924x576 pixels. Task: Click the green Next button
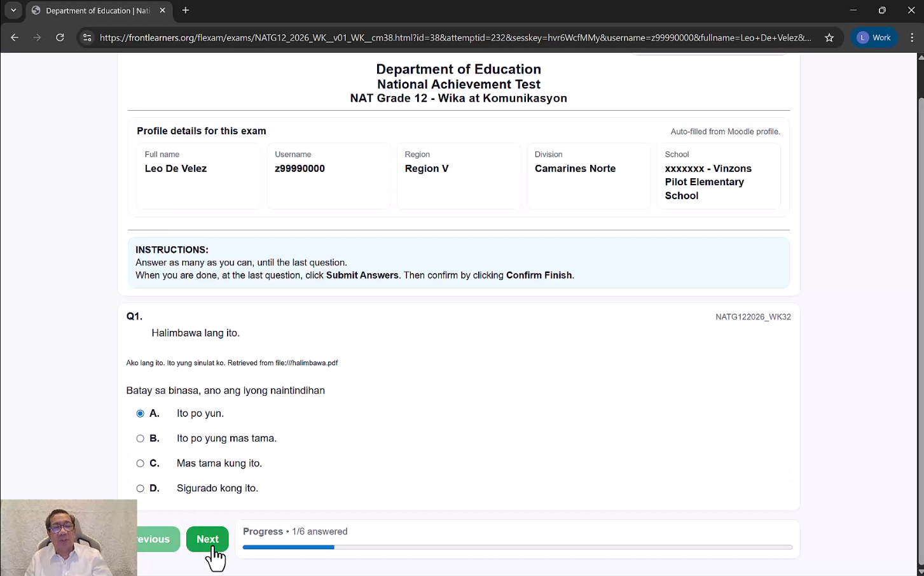[207, 539]
